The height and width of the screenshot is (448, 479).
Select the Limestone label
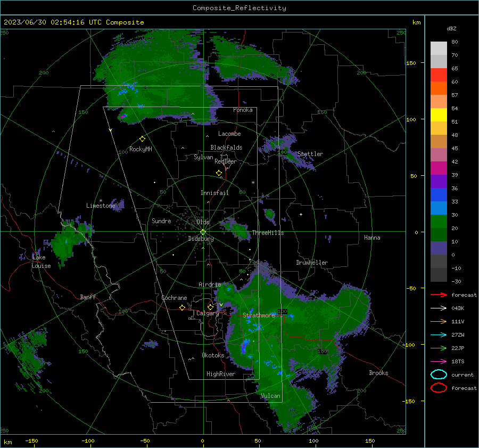click(x=101, y=206)
